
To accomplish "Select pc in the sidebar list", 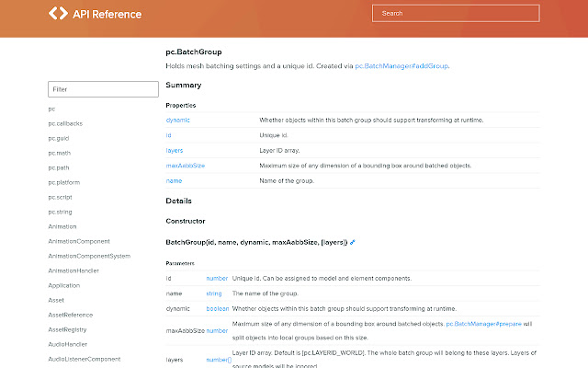I will click(x=51, y=109).
